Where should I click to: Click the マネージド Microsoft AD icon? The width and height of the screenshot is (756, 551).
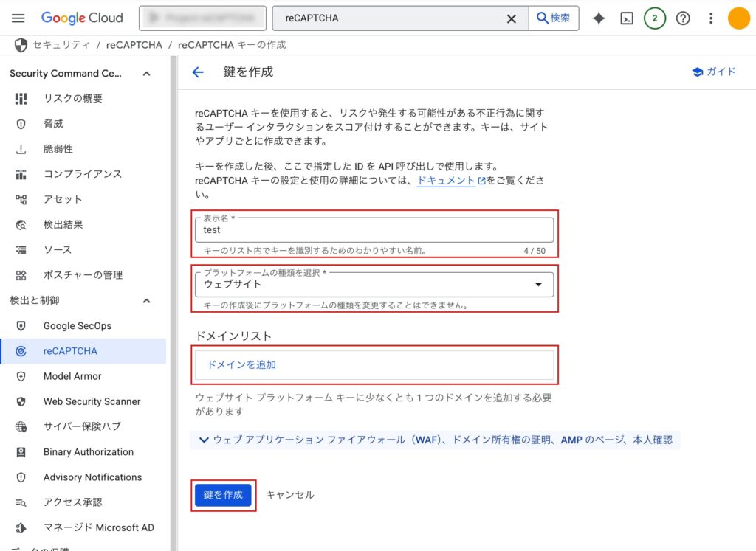point(21,528)
